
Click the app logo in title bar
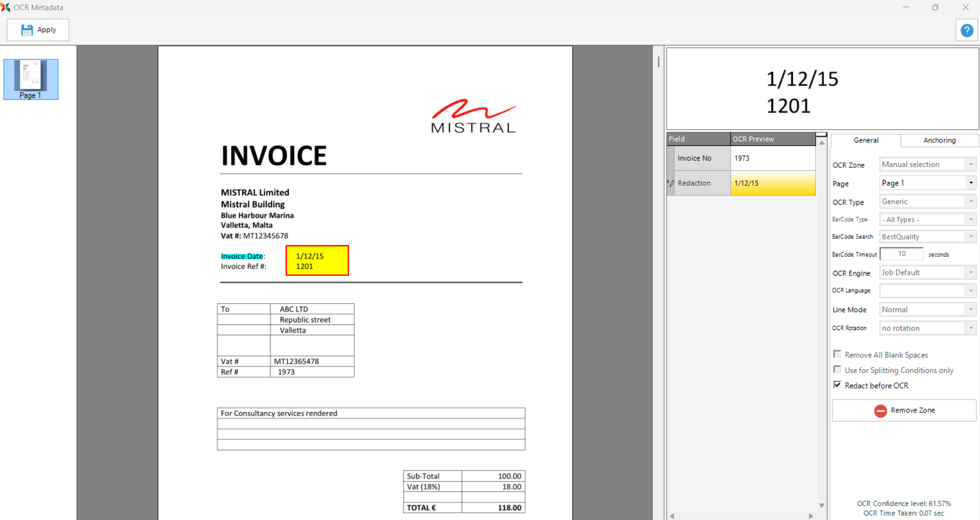pos(6,7)
